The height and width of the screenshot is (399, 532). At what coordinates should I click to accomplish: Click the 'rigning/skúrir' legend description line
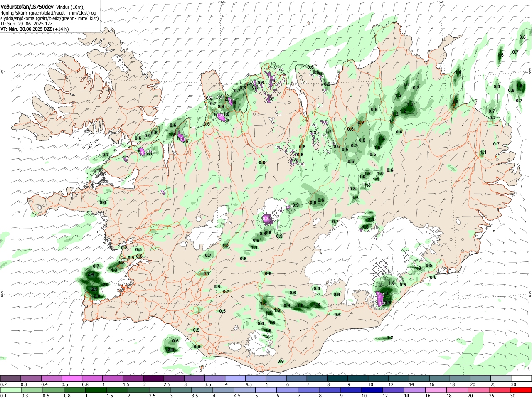(48, 13)
